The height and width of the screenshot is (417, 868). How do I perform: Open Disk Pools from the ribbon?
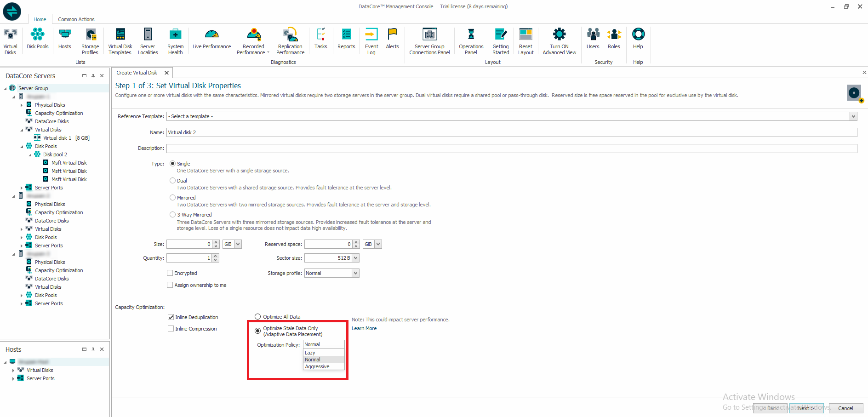[37, 39]
